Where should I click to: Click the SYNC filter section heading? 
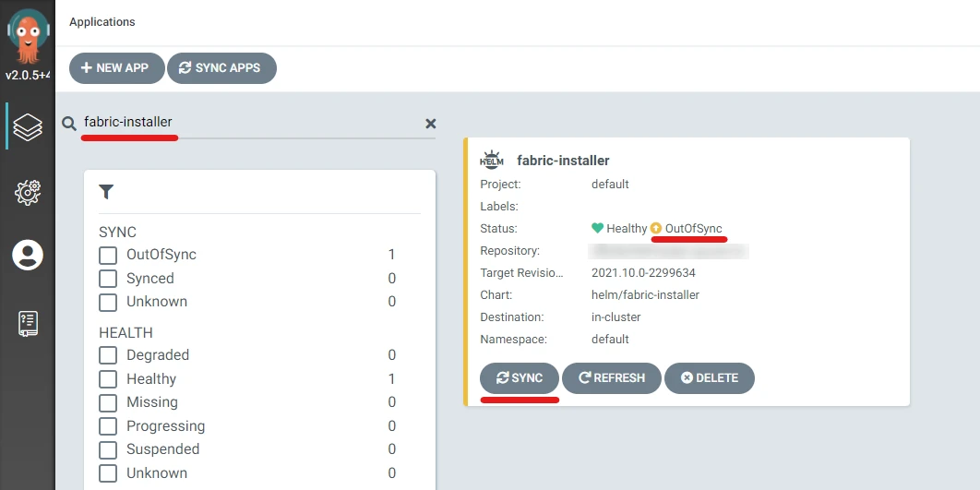click(x=117, y=233)
